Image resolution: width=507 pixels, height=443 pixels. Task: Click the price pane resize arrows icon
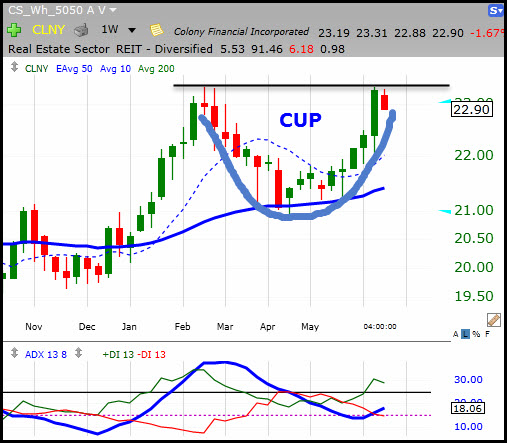click(x=14, y=67)
